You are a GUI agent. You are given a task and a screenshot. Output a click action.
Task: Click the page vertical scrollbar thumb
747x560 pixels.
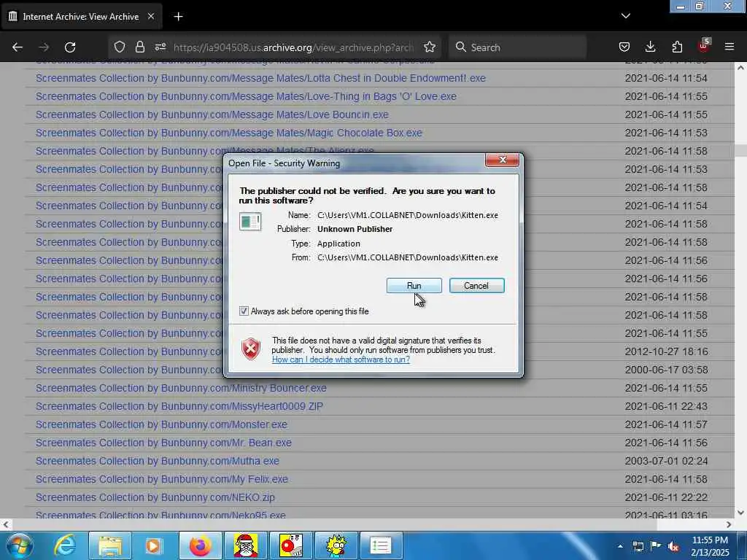(x=740, y=150)
